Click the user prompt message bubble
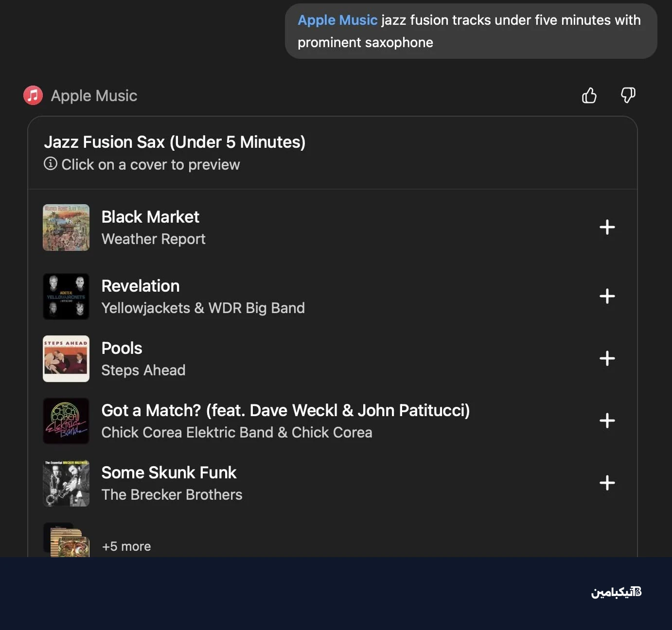Screen dimensions: 672x630 click(470, 31)
